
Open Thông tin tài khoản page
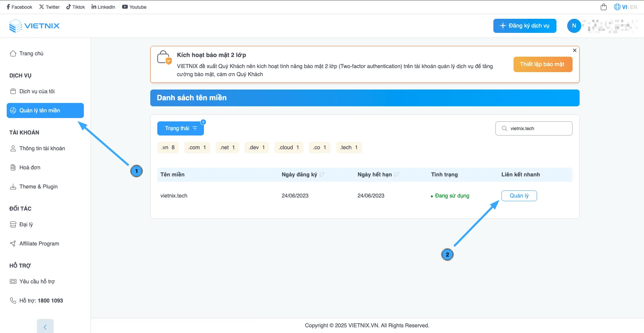[42, 148]
